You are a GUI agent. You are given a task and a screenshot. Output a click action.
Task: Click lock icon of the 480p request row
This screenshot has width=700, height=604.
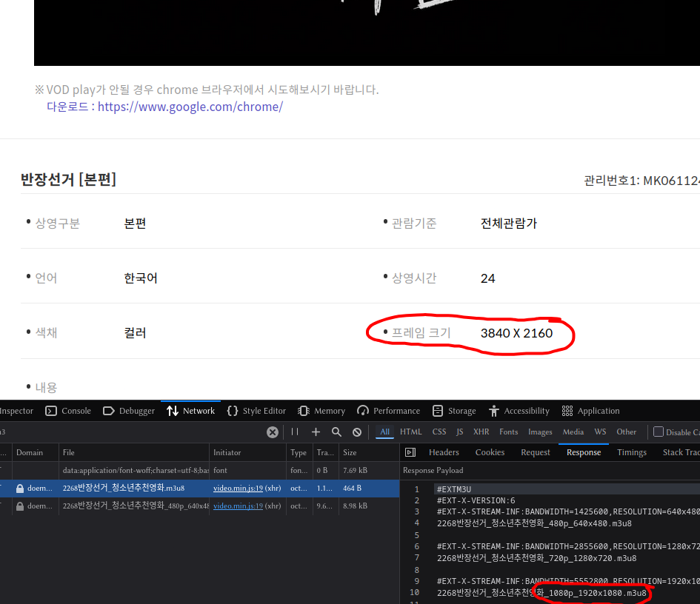(20, 506)
